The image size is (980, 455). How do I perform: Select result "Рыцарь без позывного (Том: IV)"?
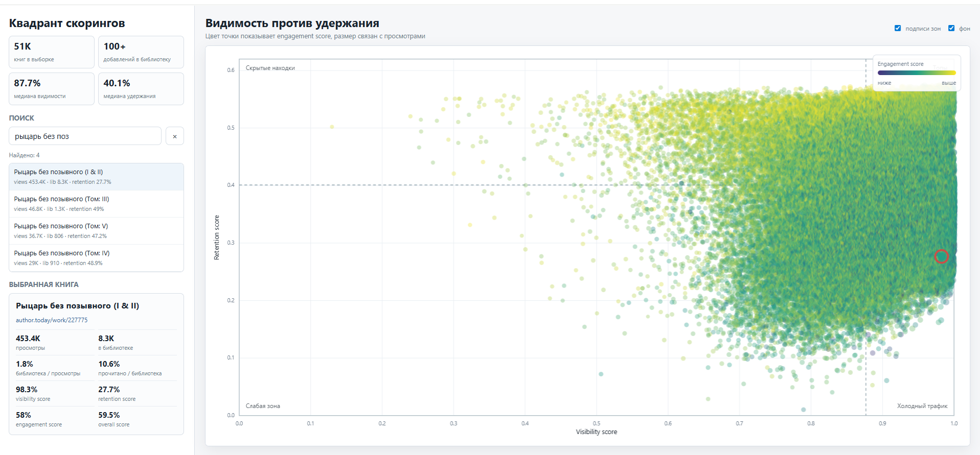[x=96, y=258]
